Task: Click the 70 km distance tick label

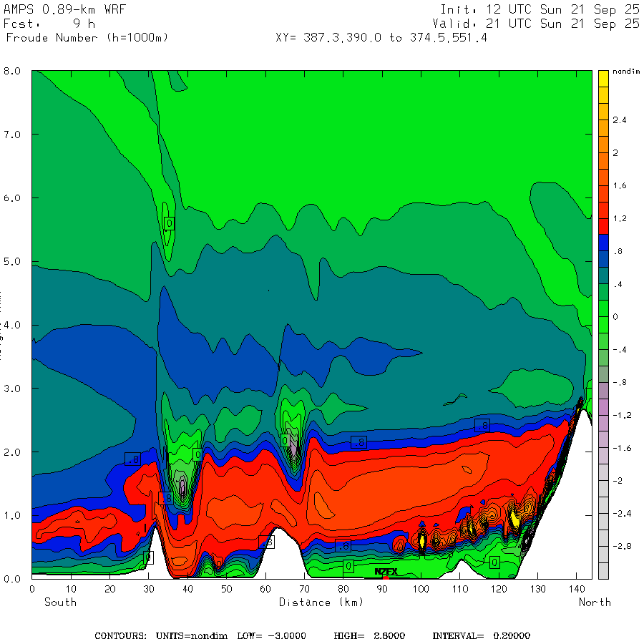Action: tap(304, 589)
